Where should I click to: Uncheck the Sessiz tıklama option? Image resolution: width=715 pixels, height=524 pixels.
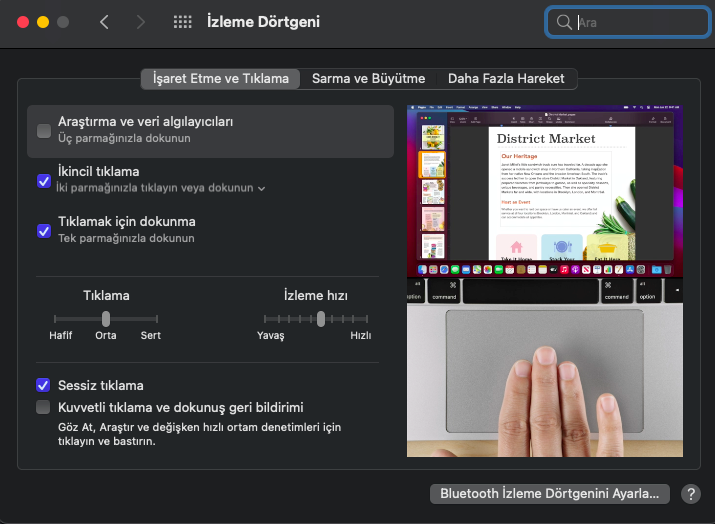[44, 385]
